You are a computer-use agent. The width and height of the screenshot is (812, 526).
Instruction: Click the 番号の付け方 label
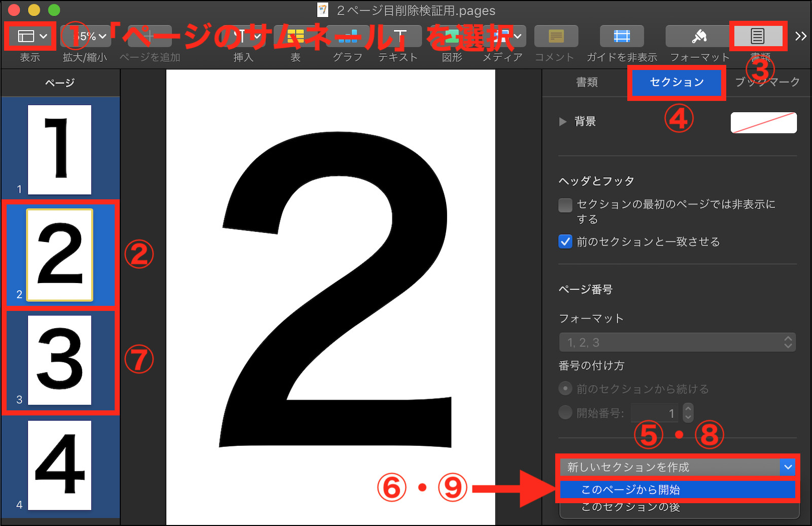click(x=591, y=366)
